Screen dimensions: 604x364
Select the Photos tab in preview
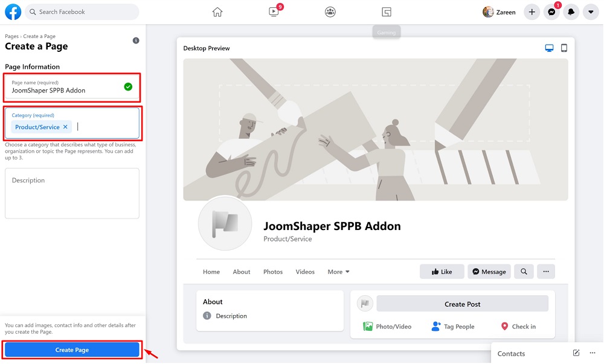click(273, 272)
